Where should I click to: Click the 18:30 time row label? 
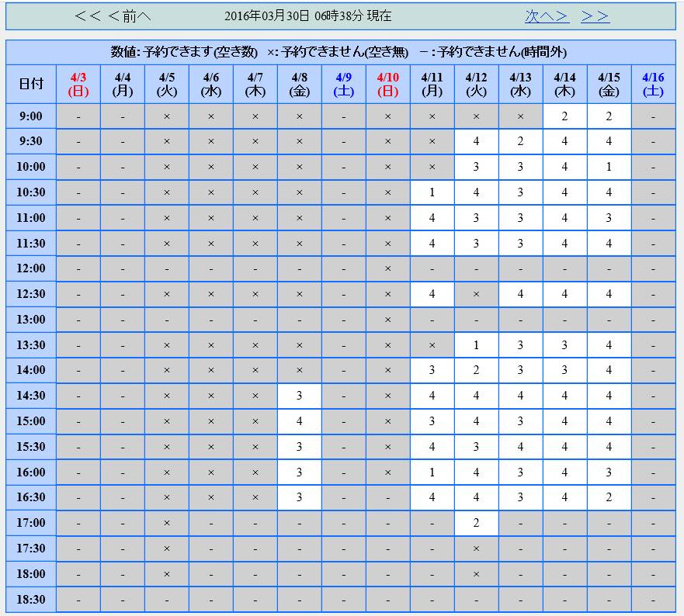click(x=31, y=600)
